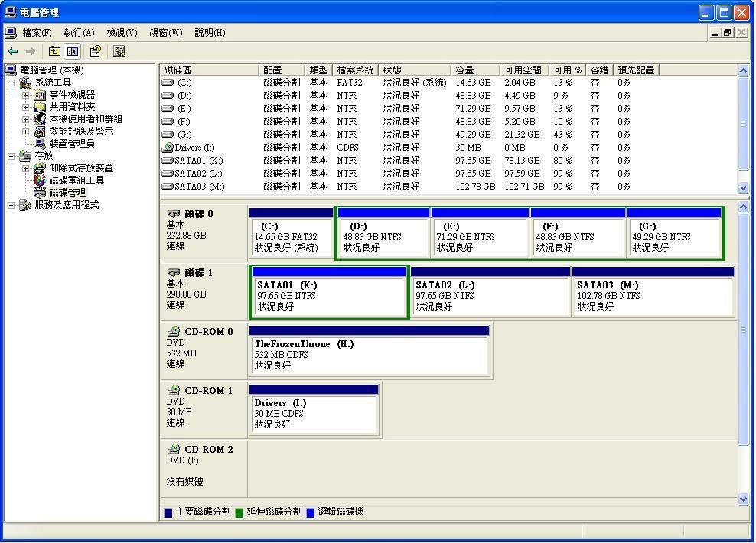This screenshot has width=756, height=543.
Task: Expand the 服務及應用程式 tree node
Action: click(11, 206)
